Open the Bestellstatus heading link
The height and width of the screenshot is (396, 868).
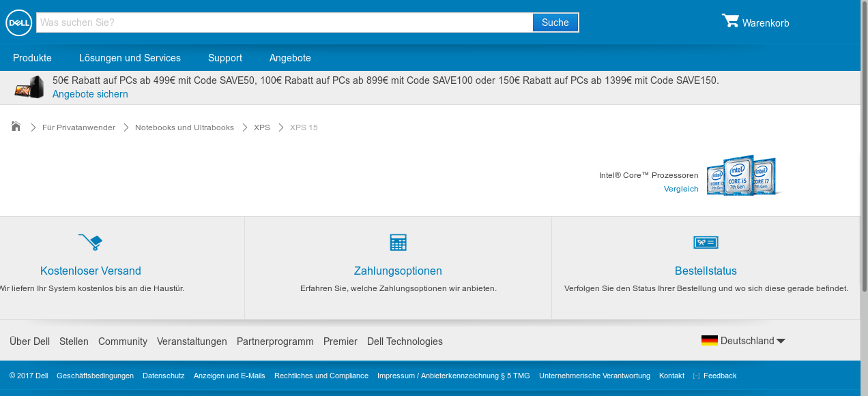point(706,271)
